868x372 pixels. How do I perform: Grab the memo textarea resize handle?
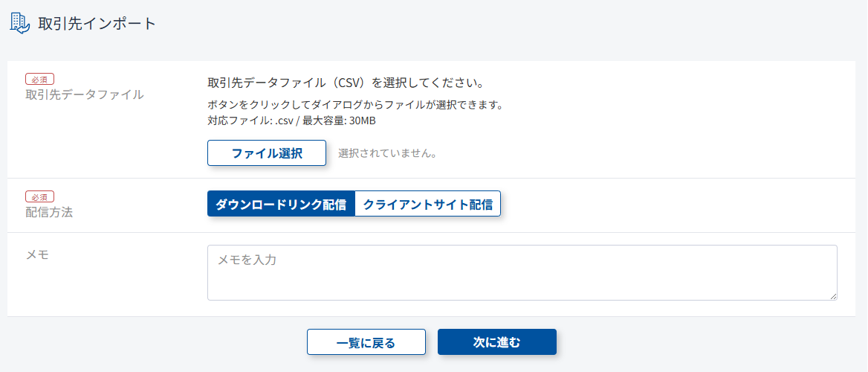[833, 296]
